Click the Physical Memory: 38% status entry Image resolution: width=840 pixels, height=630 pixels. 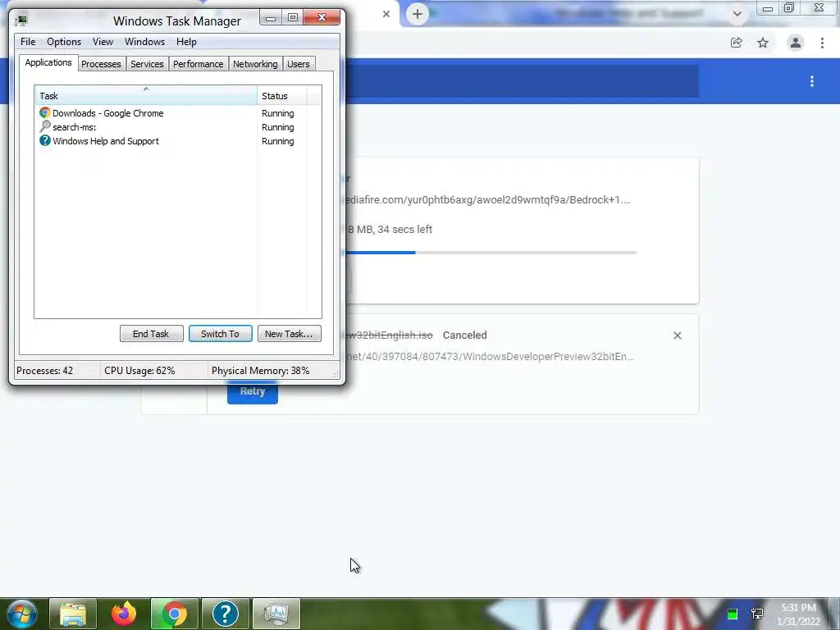tap(260, 371)
